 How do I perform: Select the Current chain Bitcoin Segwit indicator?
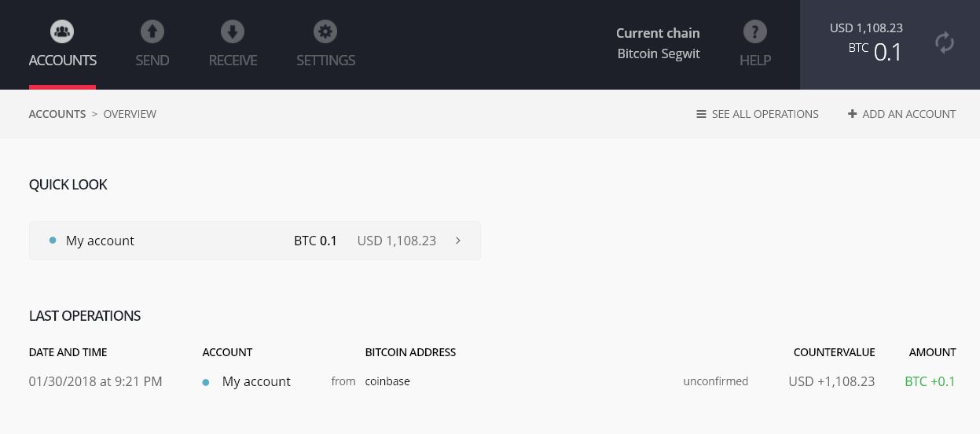pyautogui.click(x=658, y=43)
